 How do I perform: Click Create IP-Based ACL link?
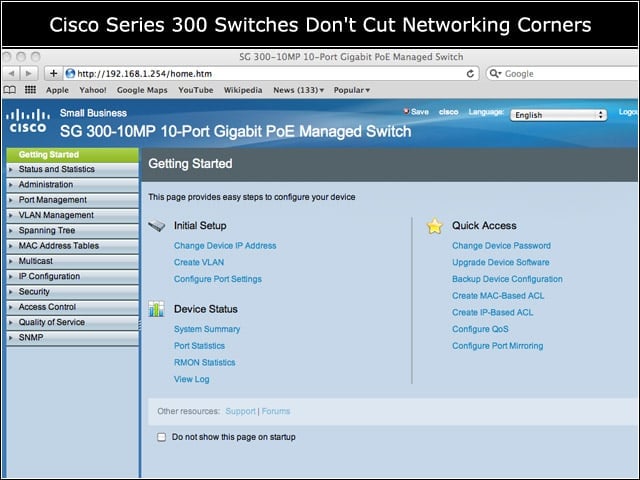point(492,313)
